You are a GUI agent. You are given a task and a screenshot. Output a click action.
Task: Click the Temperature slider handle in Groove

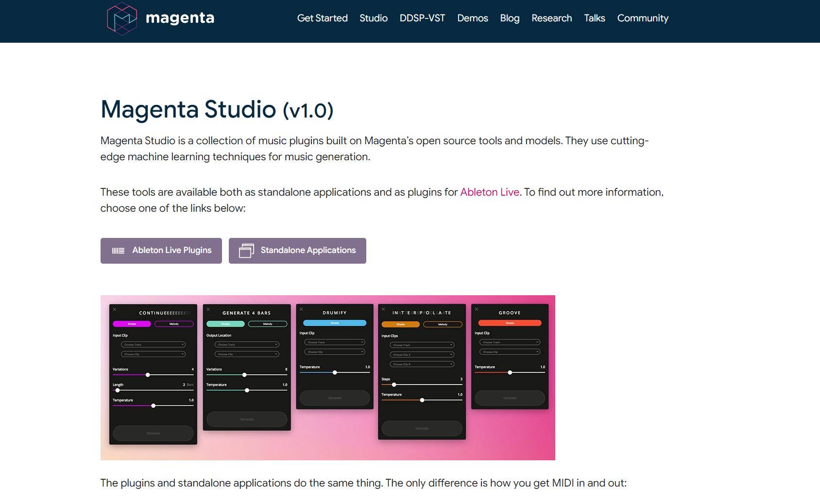pos(510,372)
